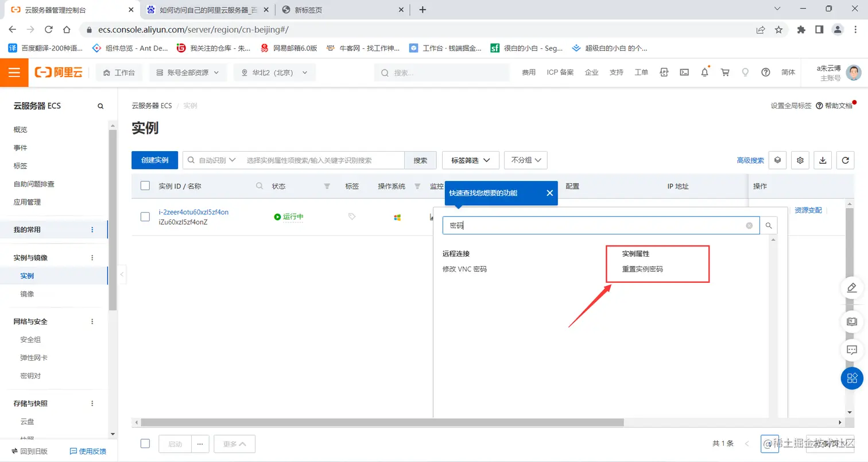This screenshot has height=462, width=868.
Task: Click the top header search box
Action: pos(441,72)
